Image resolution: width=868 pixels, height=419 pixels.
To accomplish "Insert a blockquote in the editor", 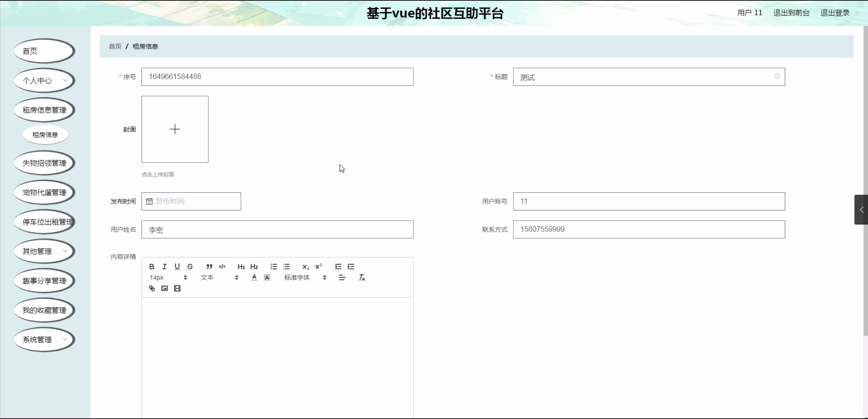I will 209,267.
